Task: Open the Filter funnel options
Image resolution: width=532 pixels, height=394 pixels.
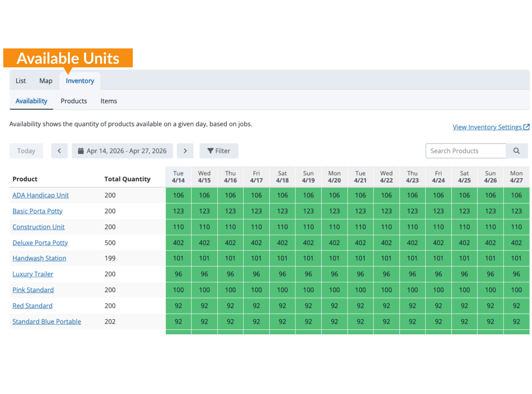Action: [x=219, y=151]
